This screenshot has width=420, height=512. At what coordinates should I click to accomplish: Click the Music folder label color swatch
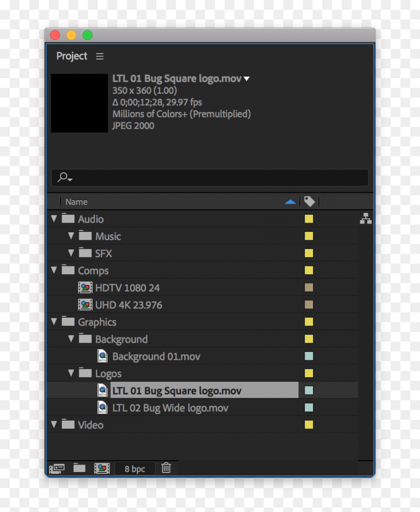(309, 236)
